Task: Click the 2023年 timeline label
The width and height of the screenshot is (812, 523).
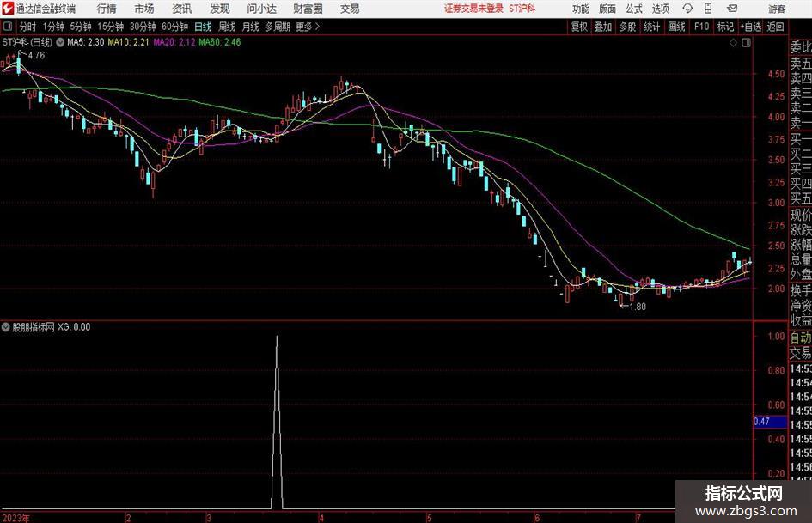Action: 15,518
